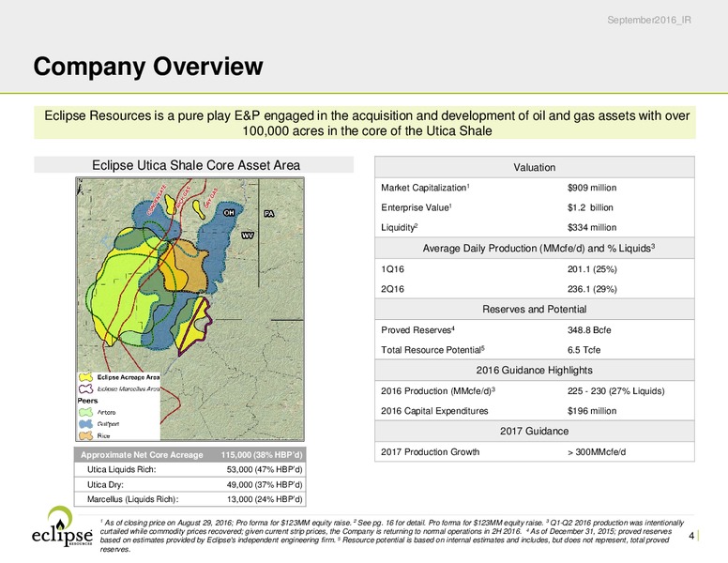This screenshot has height=563, width=728.
Task: Click the PA state label on map
Action: (x=269, y=214)
